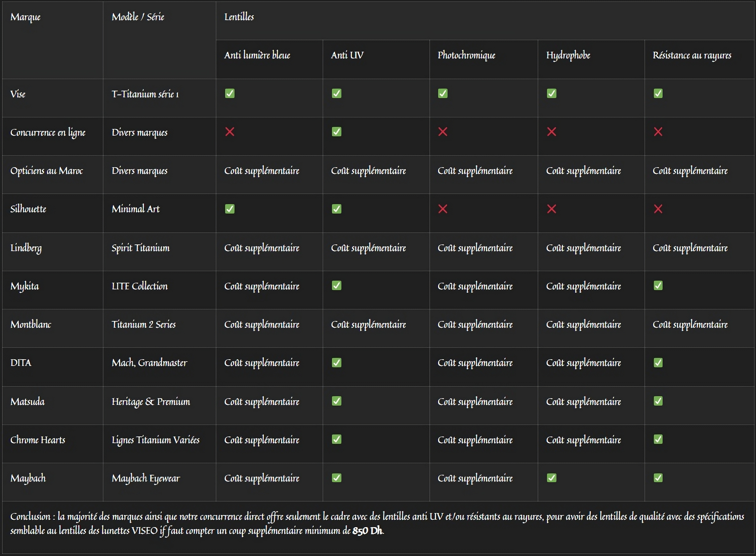This screenshot has height=556, width=756.
Task: Click Matsuda Anti UV green checkmark
Action: [x=336, y=401]
